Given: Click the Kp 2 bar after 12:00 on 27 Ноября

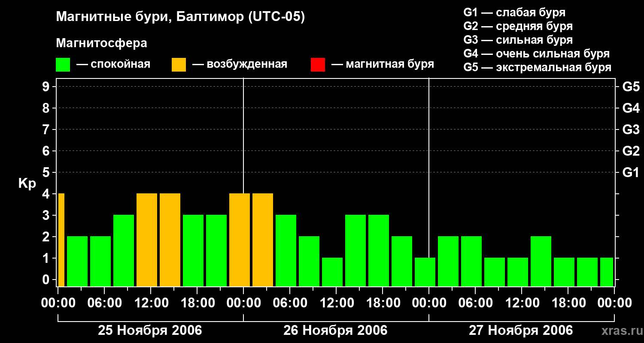Looking at the screenshot, I should [541, 262].
